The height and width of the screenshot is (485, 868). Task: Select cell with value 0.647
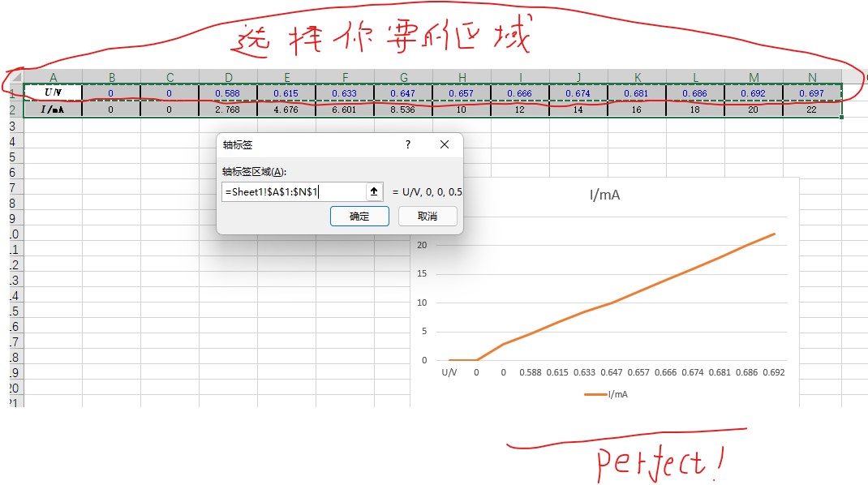pos(403,93)
